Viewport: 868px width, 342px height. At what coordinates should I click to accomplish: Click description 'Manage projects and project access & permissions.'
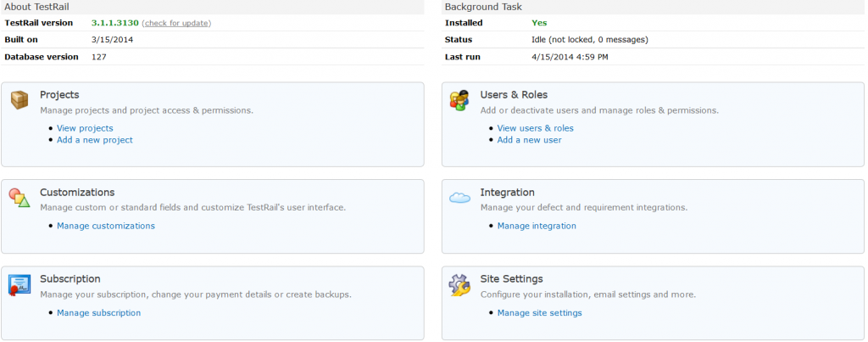point(147,110)
